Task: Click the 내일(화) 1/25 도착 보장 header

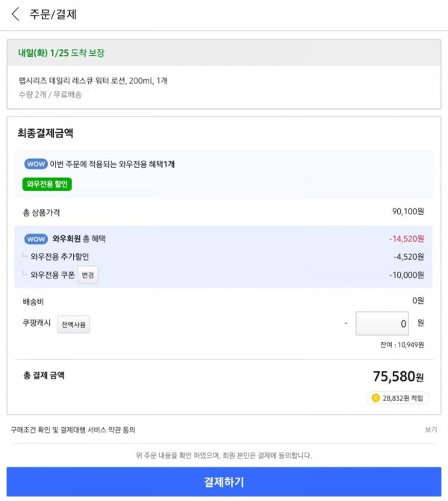Action: 61,53
